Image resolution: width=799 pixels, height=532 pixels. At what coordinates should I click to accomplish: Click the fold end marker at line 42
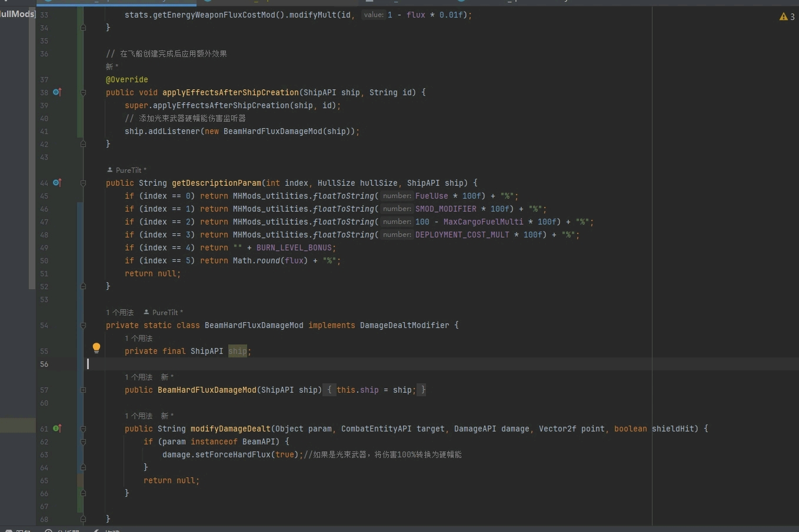tap(83, 144)
